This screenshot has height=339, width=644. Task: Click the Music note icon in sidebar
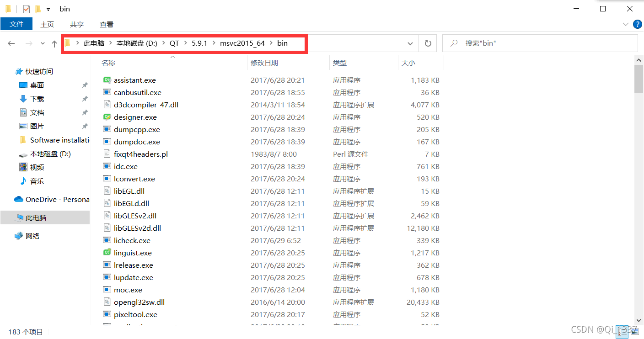(23, 181)
